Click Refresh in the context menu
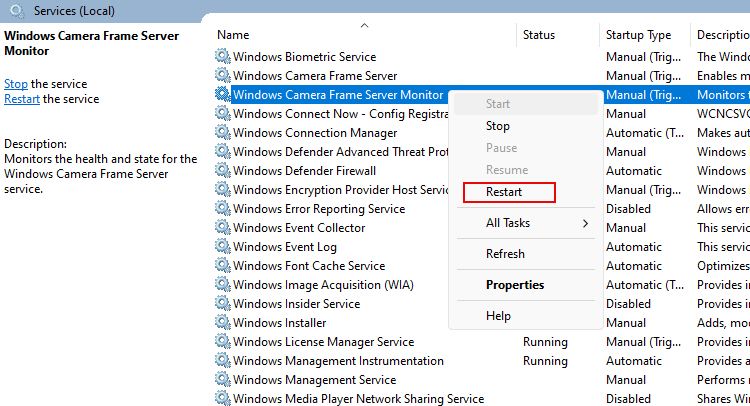The image size is (750, 406). (505, 254)
